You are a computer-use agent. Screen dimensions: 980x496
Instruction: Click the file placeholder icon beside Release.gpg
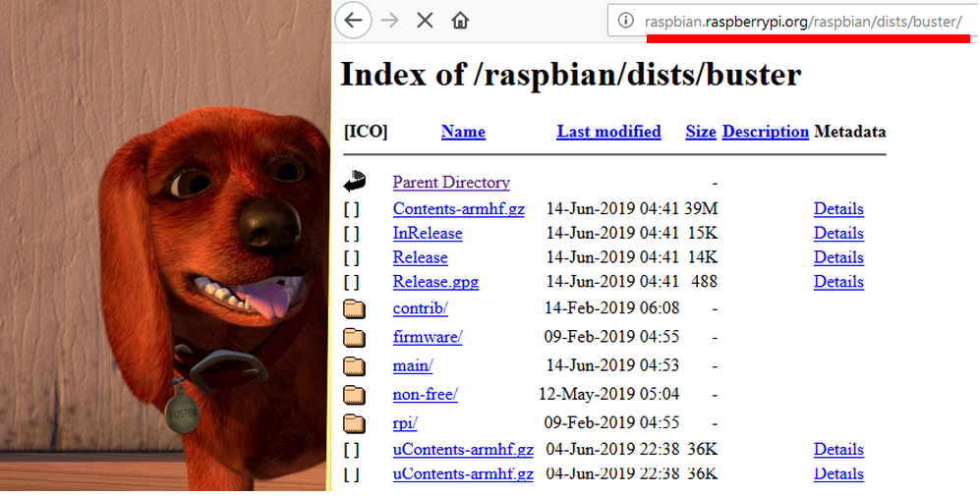(x=352, y=282)
